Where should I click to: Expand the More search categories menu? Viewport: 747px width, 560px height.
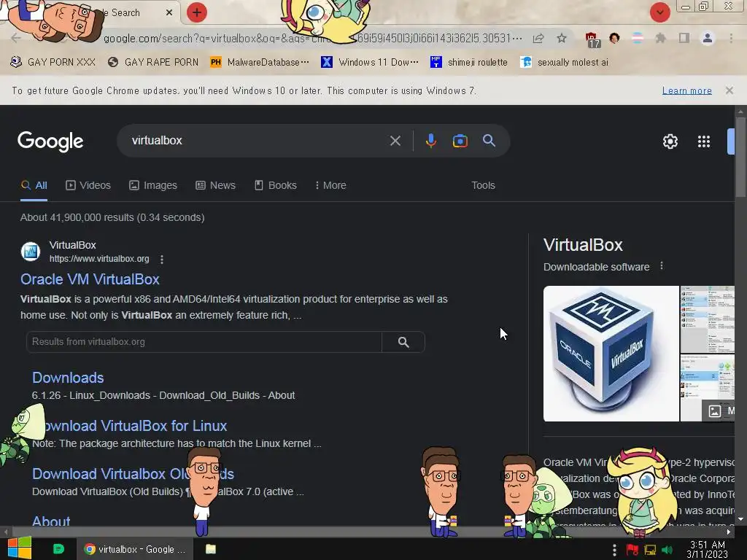click(330, 185)
